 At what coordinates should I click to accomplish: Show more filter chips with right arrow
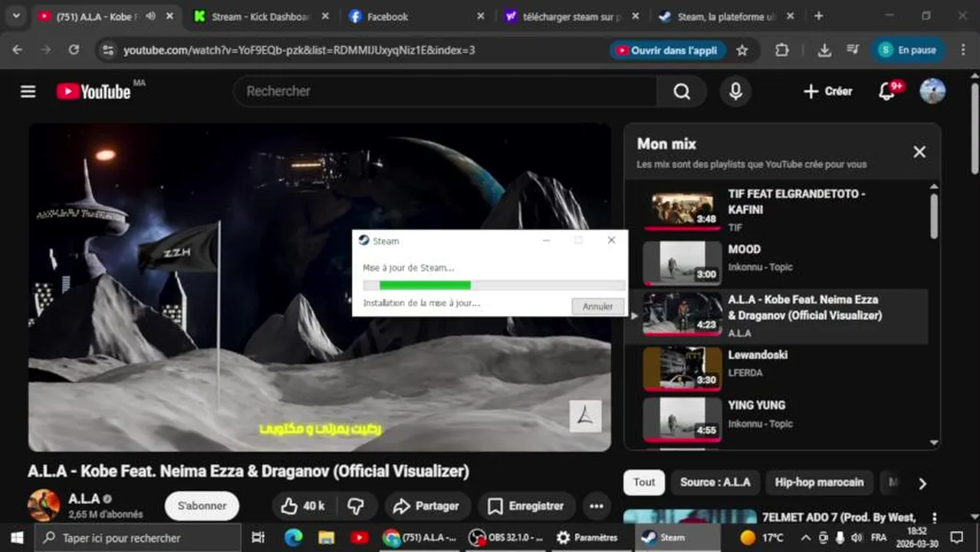tap(922, 483)
